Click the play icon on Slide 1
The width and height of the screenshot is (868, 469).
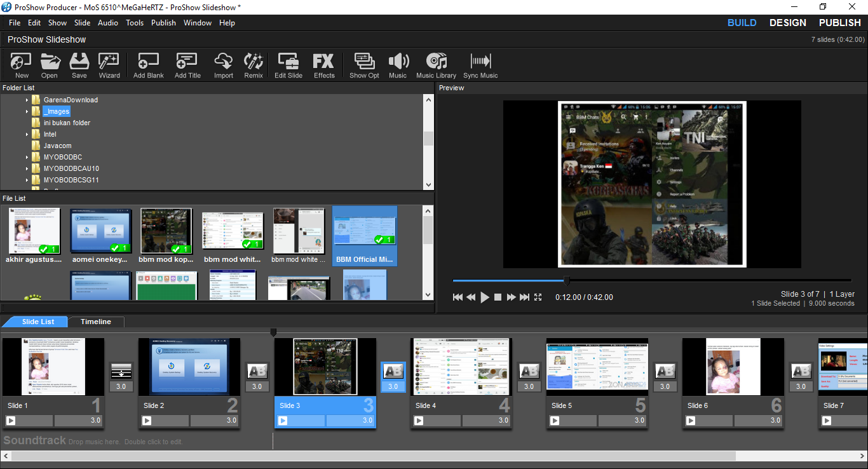pyautogui.click(x=11, y=420)
